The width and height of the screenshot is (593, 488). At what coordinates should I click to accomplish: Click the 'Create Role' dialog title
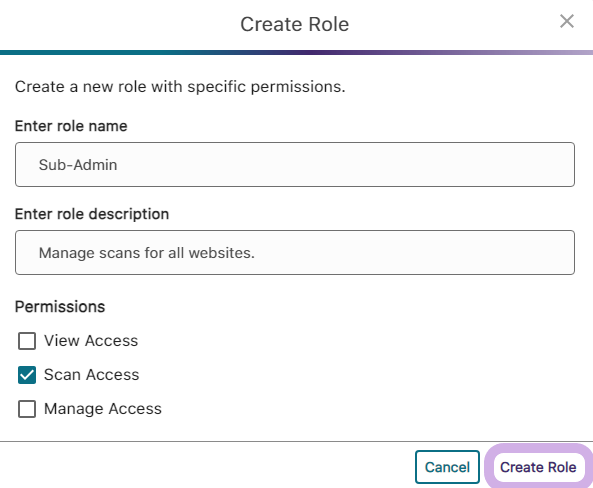point(295,25)
